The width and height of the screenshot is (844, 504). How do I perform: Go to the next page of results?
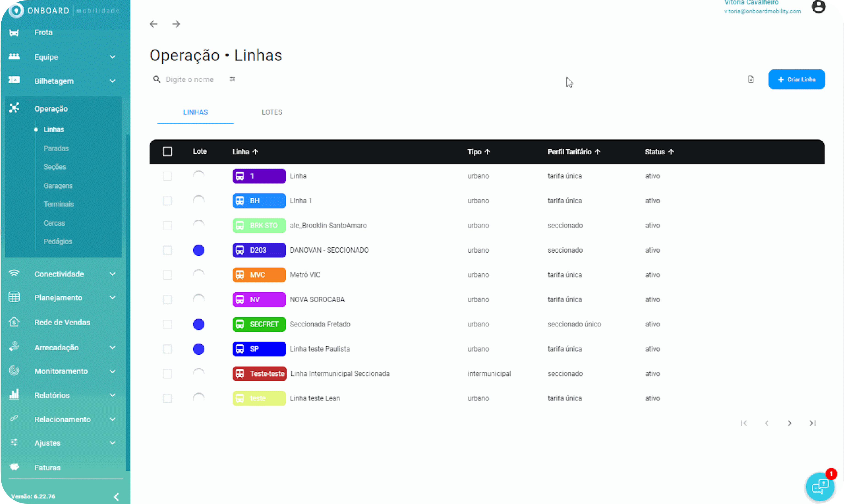pyautogui.click(x=790, y=423)
